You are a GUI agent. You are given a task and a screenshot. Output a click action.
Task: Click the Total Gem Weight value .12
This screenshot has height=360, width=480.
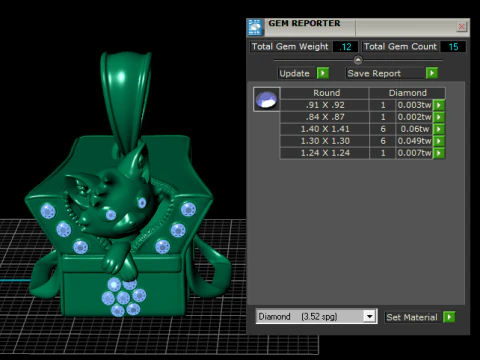pos(345,47)
